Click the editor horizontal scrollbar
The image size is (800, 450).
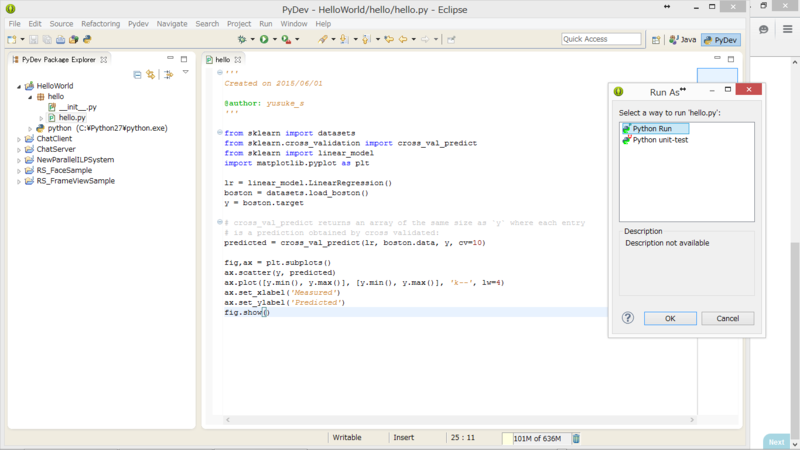[x=460, y=420]
